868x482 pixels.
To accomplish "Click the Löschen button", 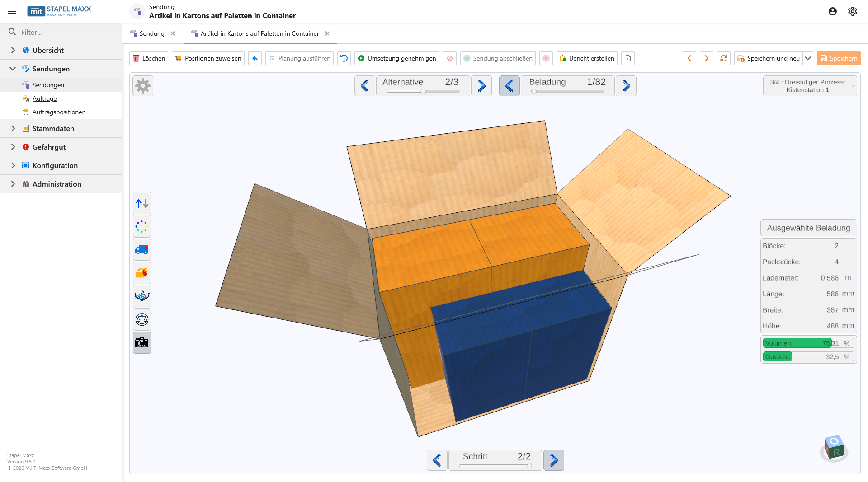I will (149, 58).
